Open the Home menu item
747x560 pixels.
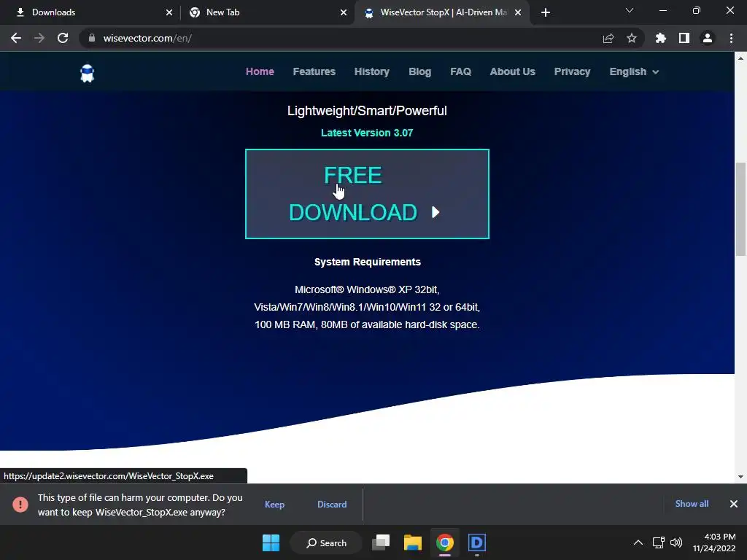[x=260, y=71]
